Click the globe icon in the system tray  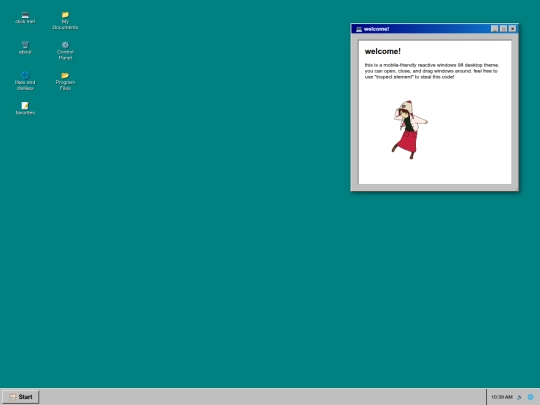tap(530, 397)
